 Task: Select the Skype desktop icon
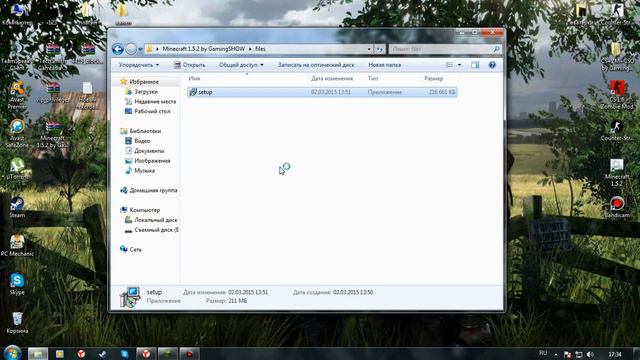pos(17,284)
